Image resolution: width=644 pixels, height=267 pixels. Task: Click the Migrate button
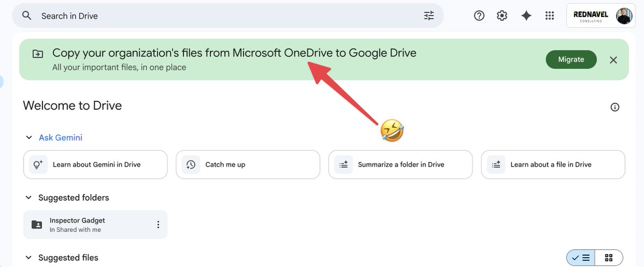[571, 60]
